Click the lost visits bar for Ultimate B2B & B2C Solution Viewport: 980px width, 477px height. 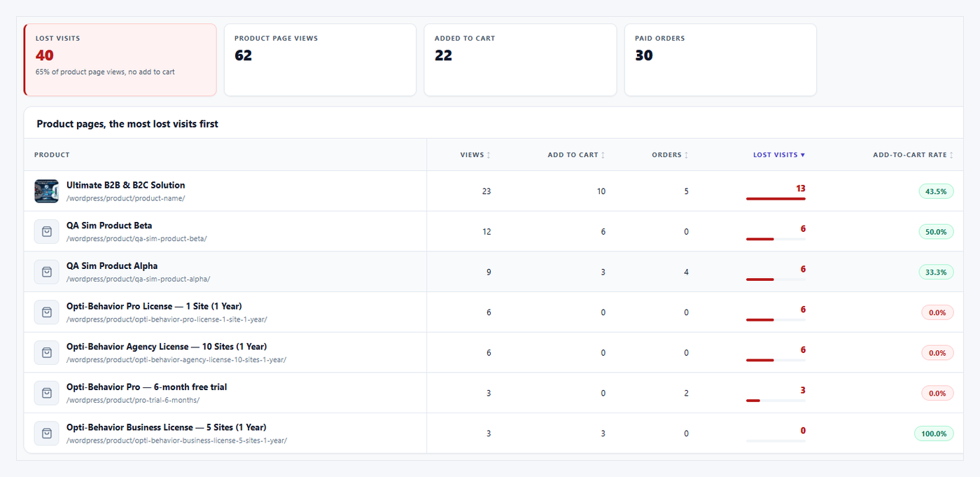pyautogui.click(x=776, y=199)
